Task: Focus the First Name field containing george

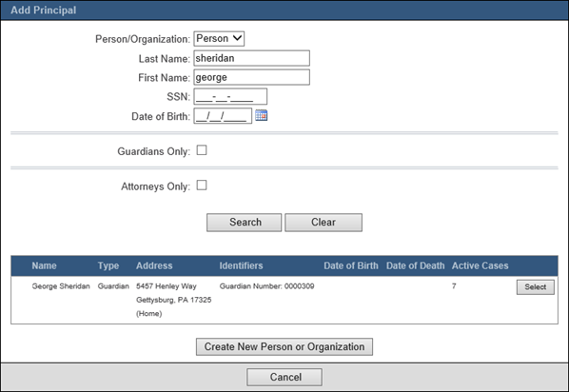Action: click(x=252, y=77)
